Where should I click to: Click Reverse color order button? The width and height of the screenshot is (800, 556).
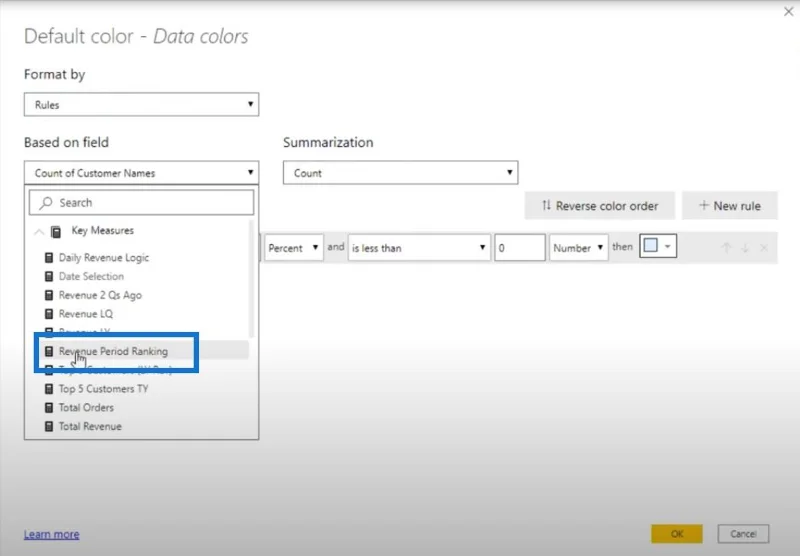point(599,206)
